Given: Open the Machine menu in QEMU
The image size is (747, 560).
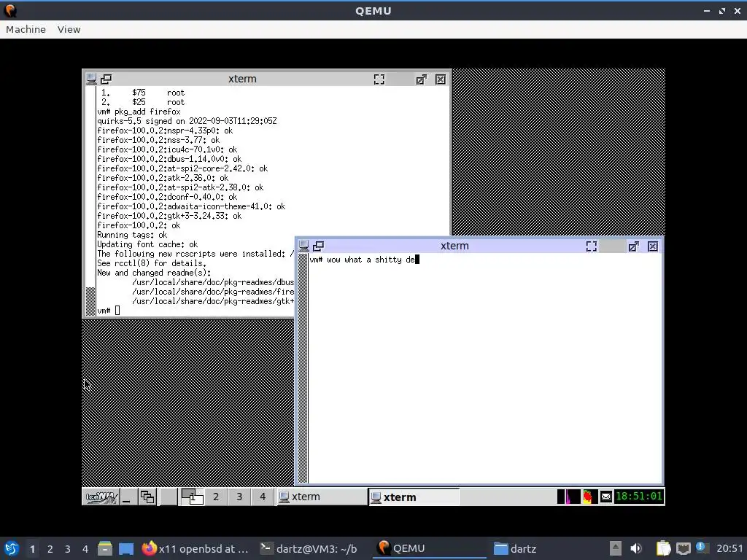Looking at the screenshot, I should point(26,29).
